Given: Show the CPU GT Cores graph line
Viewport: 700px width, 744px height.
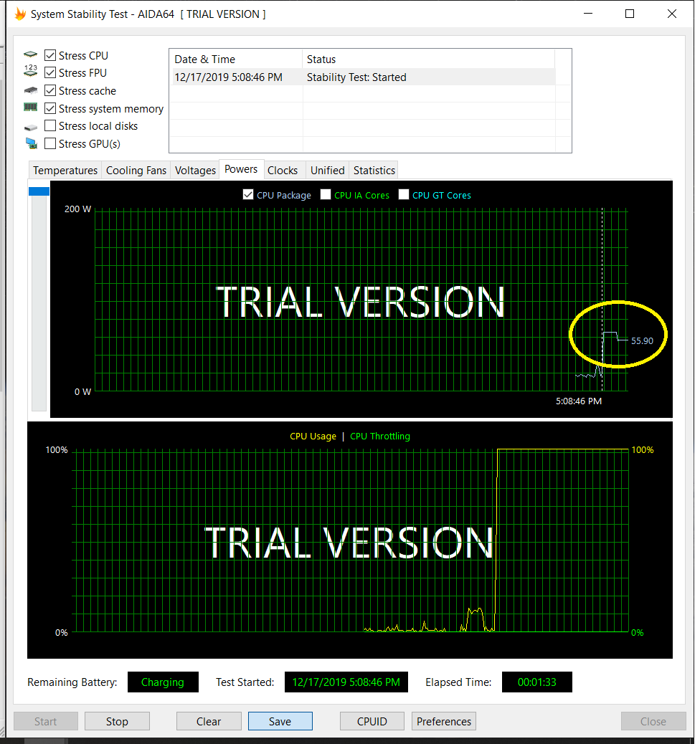Looking at the screenshot, I should 403,194.
